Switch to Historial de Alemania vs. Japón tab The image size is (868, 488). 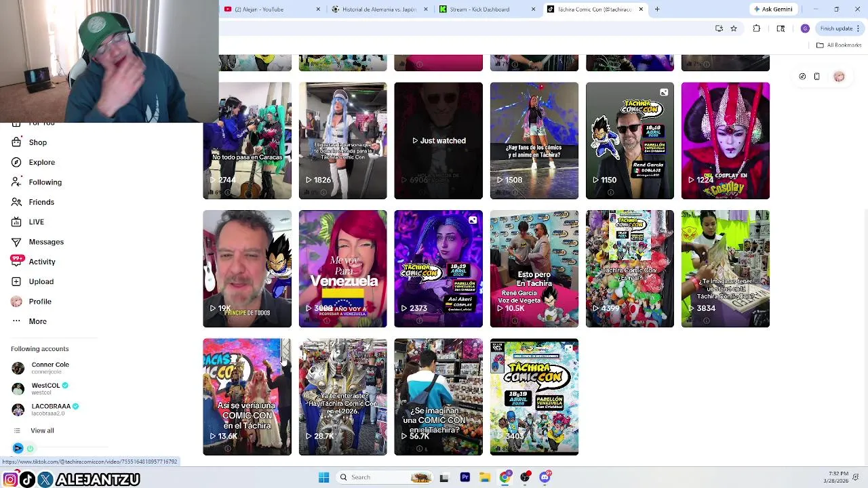[380, 9]
